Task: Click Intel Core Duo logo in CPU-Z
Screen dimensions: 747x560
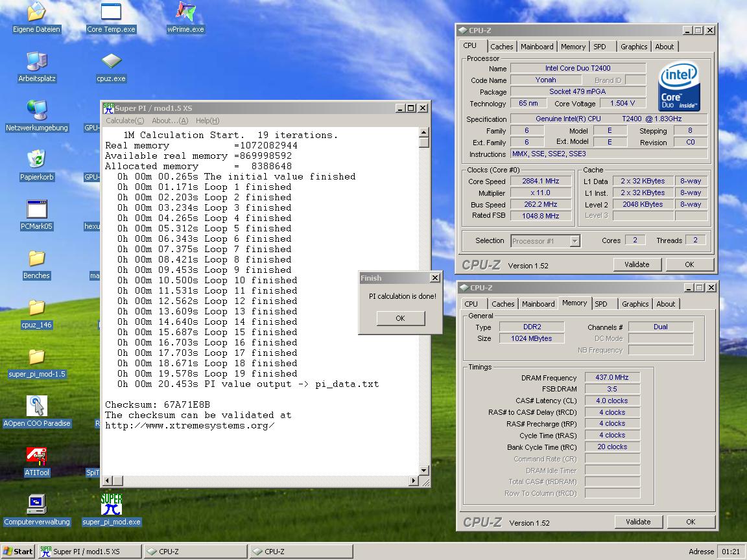Action: (x=679, y=86)
